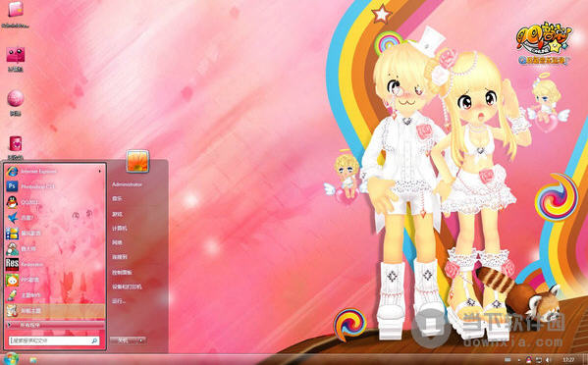Open 控制面板 (Control Panel)

(122, 273)
